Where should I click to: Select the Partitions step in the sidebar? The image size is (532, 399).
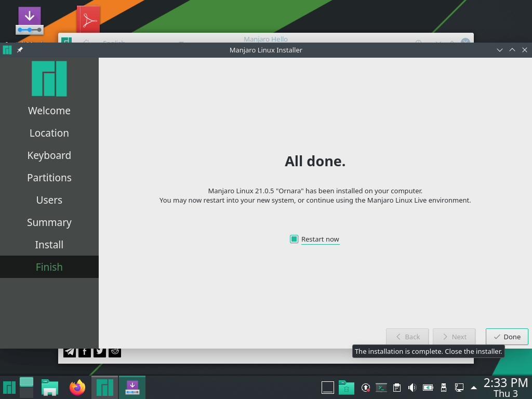pos(49,178)
